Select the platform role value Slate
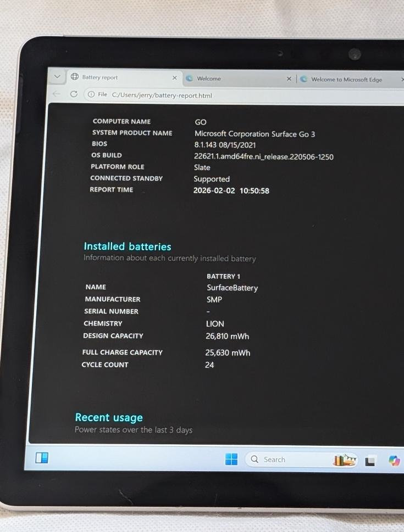 202,167
